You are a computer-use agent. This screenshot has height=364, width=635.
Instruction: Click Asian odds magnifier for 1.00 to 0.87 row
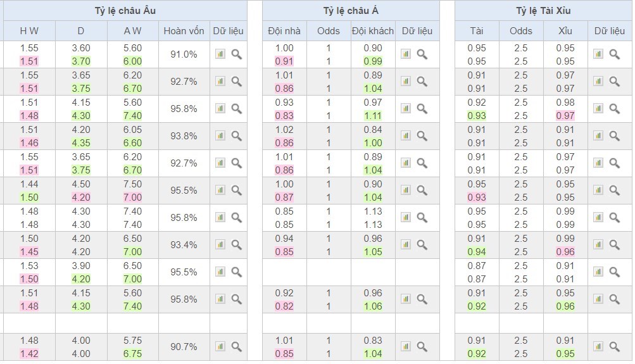tap(422, 191)
